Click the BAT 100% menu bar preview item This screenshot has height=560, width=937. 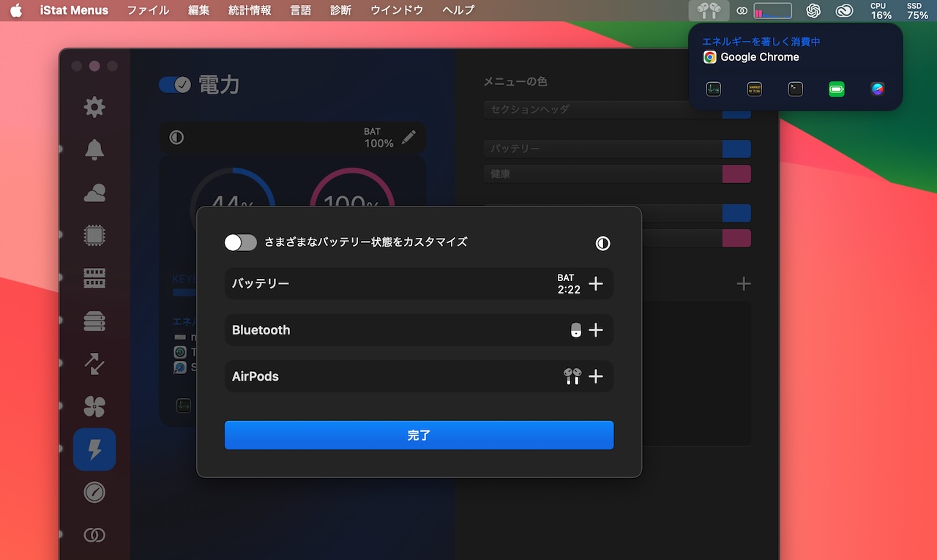378,137
